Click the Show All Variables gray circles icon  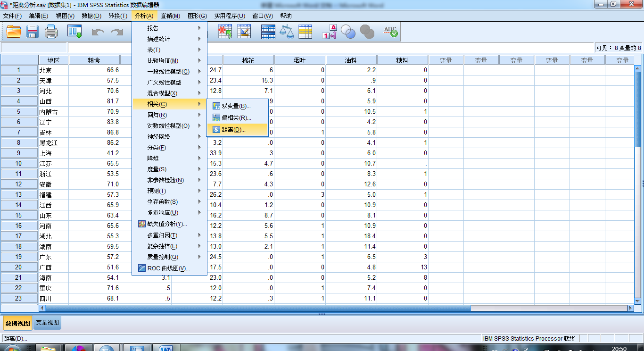(367, 32)
